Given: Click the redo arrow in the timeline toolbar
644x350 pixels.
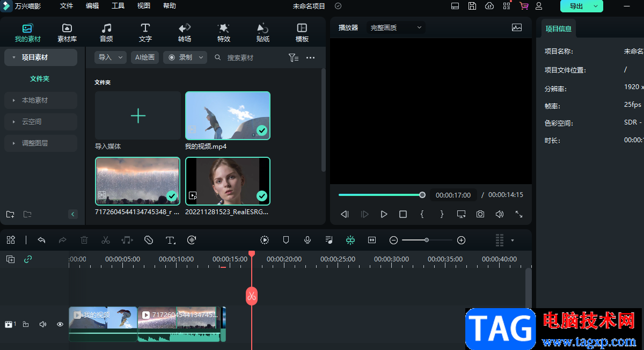Looking at the screenshot, I should tap(63, 240).
